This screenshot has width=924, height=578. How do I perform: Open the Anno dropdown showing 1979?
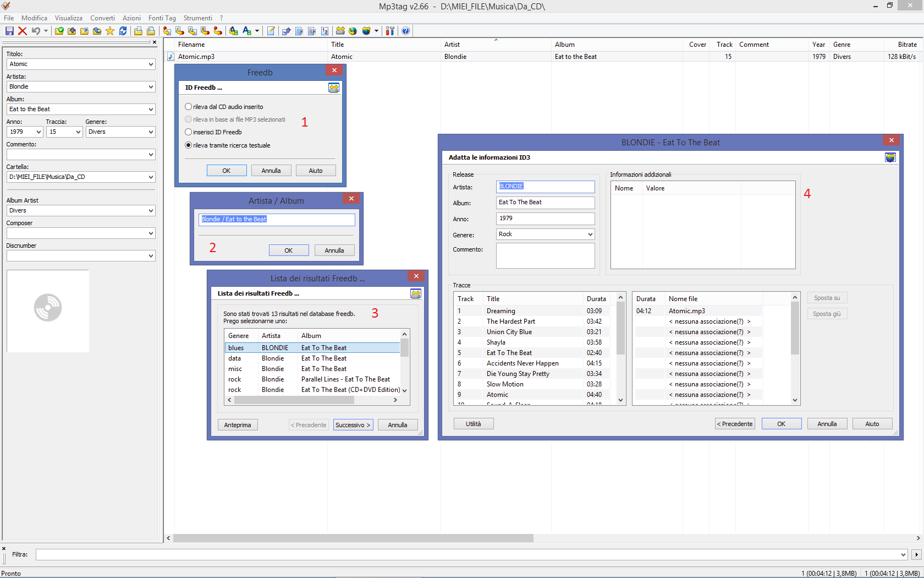click(x=38, y=132)
